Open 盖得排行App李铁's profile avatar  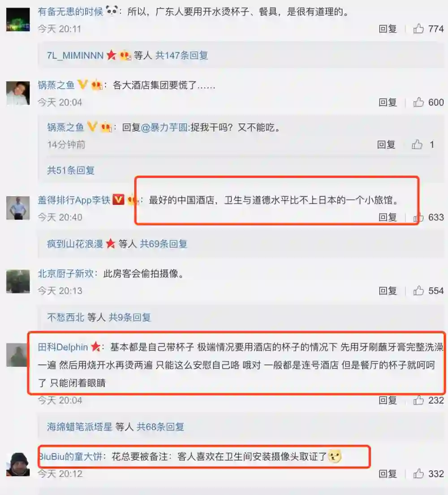pos(18,208)
